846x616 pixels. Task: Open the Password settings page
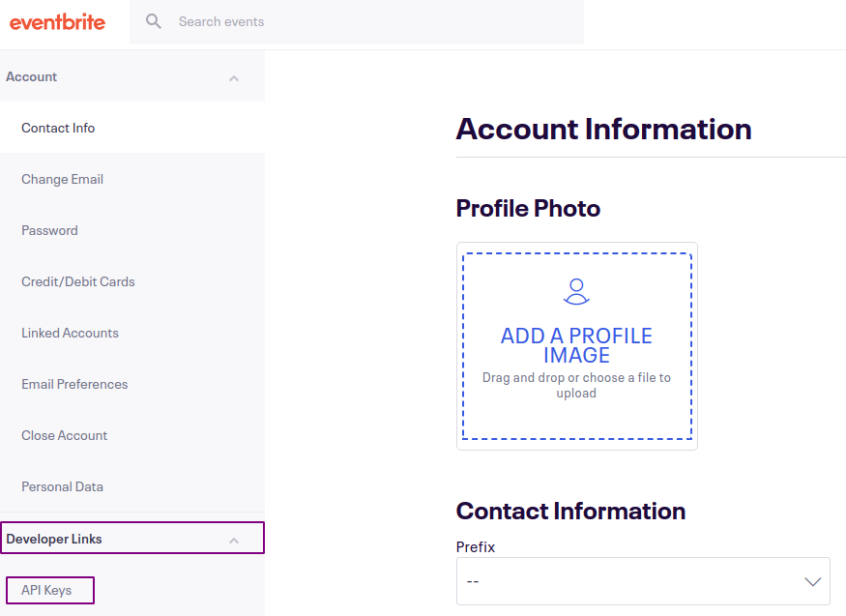49,230
